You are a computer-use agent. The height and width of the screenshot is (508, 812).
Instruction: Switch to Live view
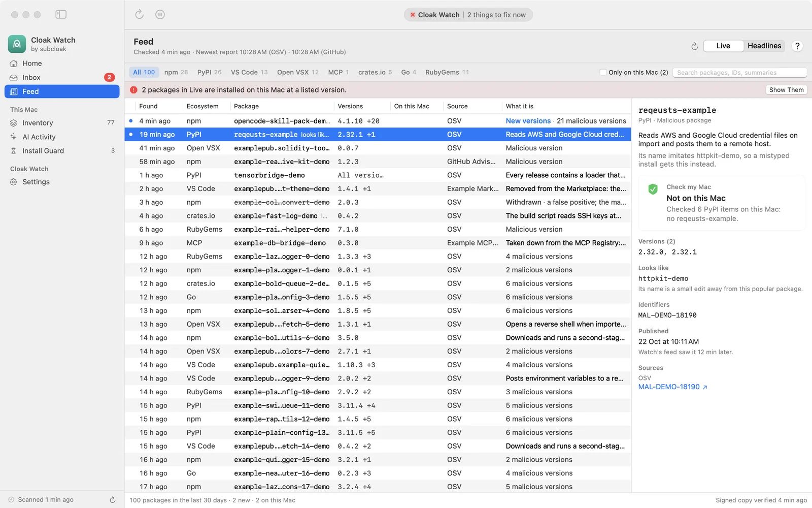(x=723, y=46)
